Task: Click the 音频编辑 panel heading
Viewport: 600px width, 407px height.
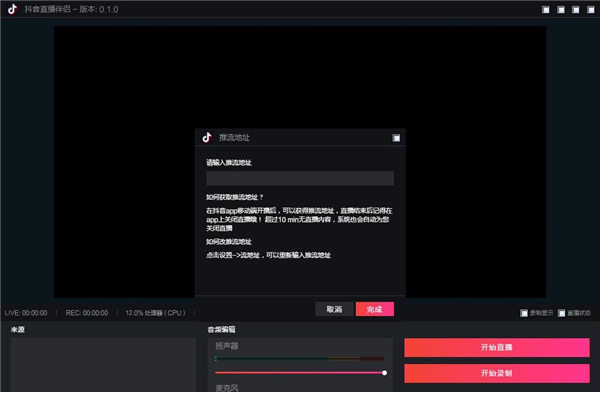Action: click(222, 329)
